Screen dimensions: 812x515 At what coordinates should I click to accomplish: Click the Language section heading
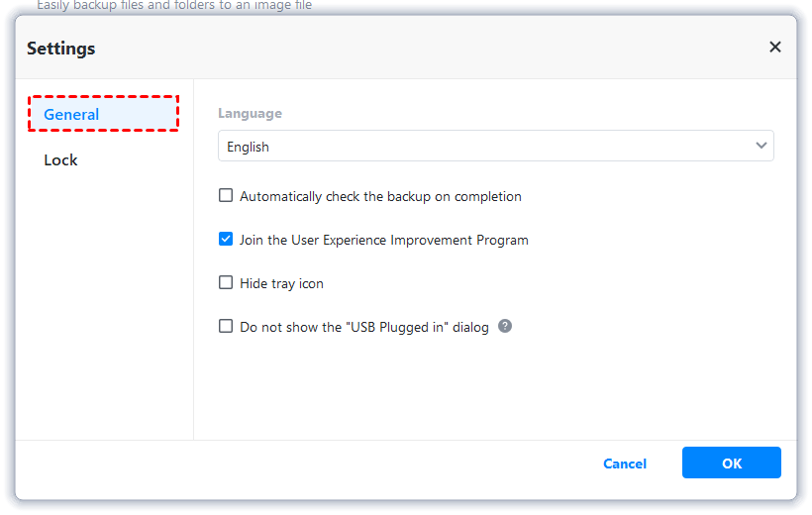coord(250,113)
